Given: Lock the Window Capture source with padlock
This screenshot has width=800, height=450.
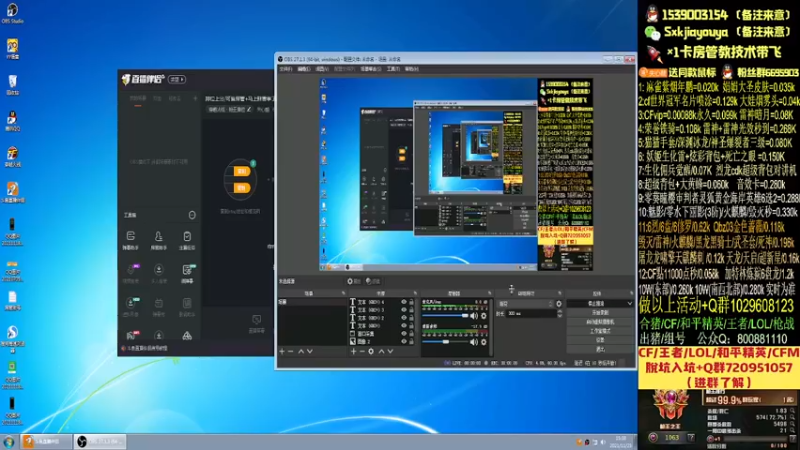Looking at the screenshot, I should pos(411,334).
